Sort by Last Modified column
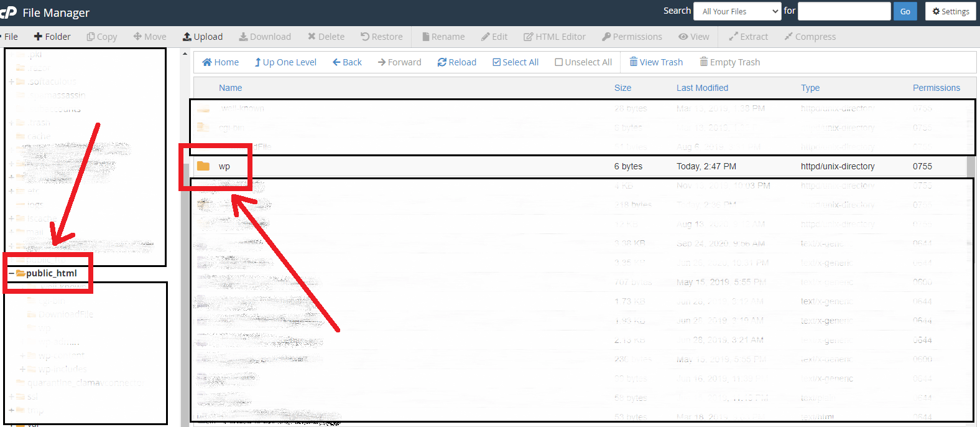The width and height of the screenshot is (980, 427). coord(702,88)
